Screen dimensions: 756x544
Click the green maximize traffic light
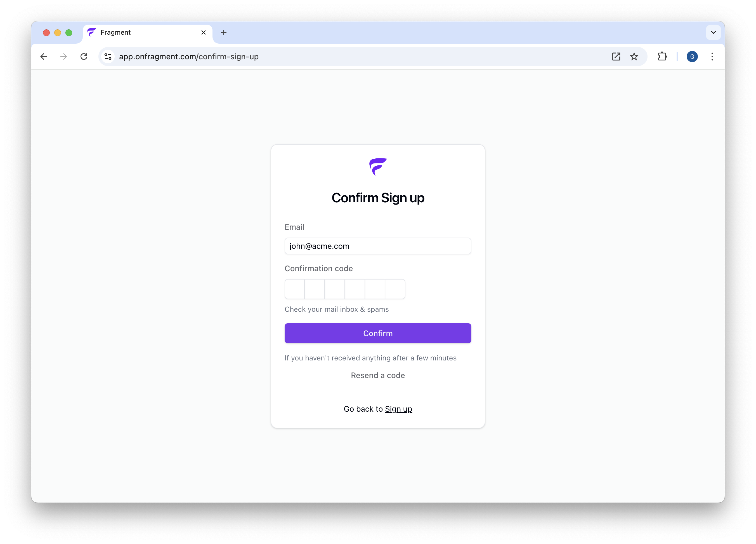point(69,32)
